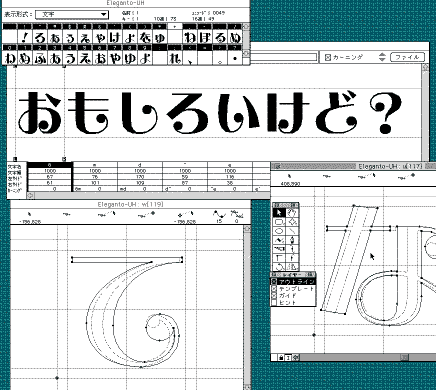Click stepper arrows beside カーニング
Screen dimensions: 436x390
tap(382, 57)
